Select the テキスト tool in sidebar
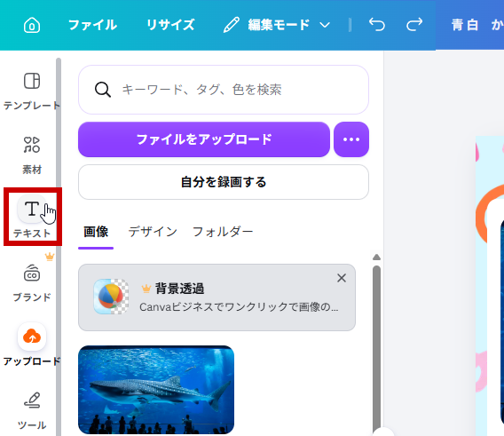This screenshot has height=436, width=504. point(32,217)
